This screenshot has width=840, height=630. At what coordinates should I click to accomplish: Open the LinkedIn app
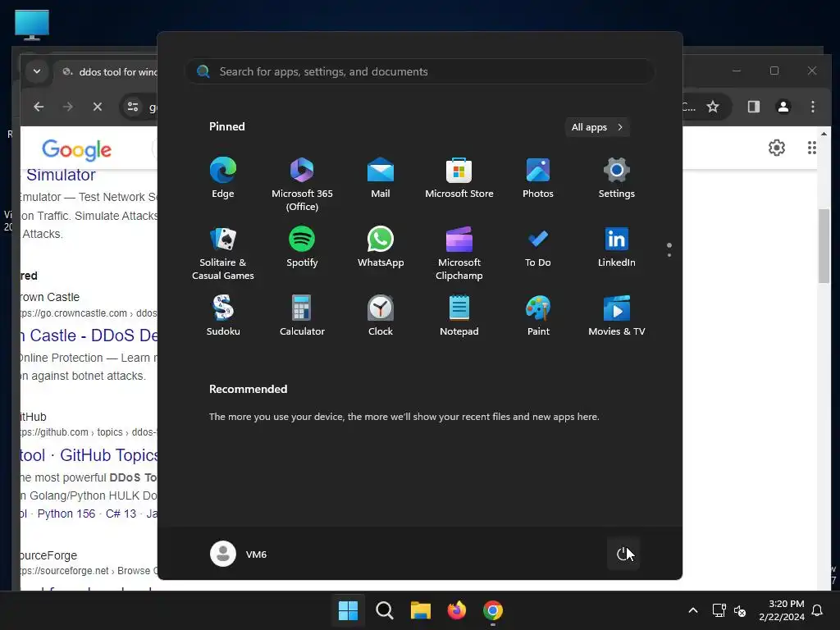click(x=617, y=247)
